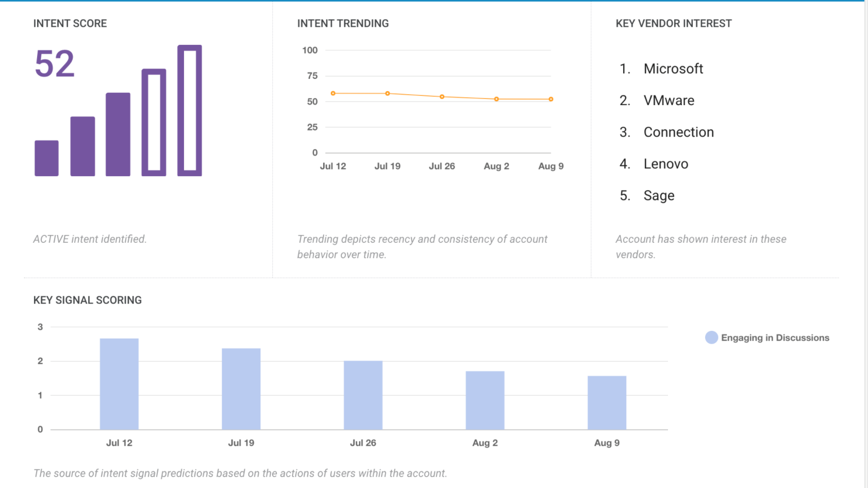Click the shortest filled intent score bar
The width and height of the screenshot is (868, 488).
click(46, 158)
